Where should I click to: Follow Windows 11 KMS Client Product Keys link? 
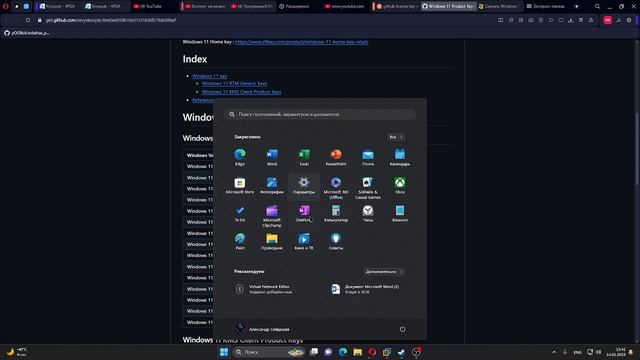(x=241, y=92)
